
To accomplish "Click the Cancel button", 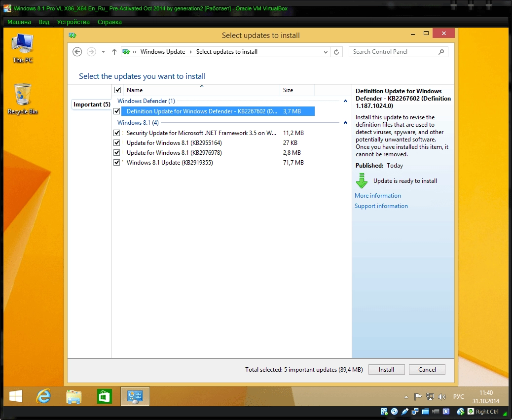I will point(427,369).
